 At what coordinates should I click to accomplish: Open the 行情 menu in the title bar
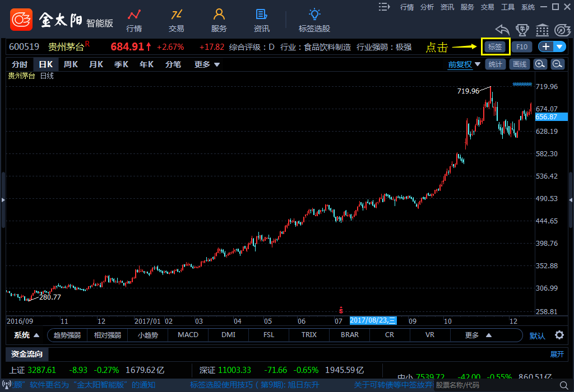pyautogui.click(x=407, y=7)
